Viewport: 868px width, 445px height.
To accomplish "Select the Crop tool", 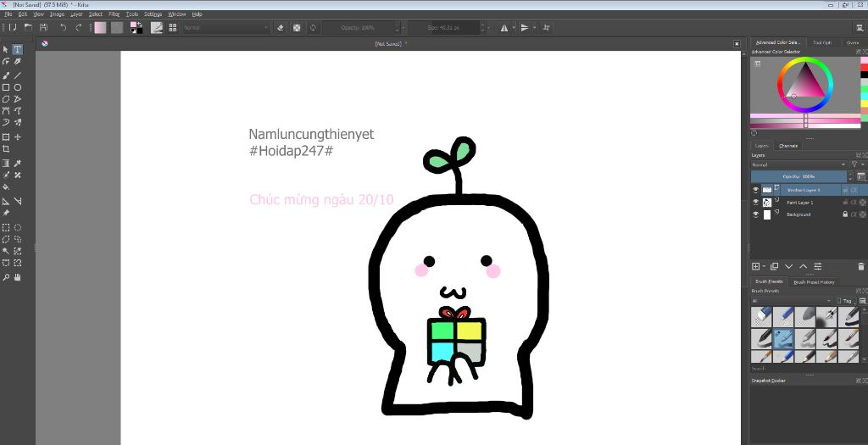I will pos(6,149).
